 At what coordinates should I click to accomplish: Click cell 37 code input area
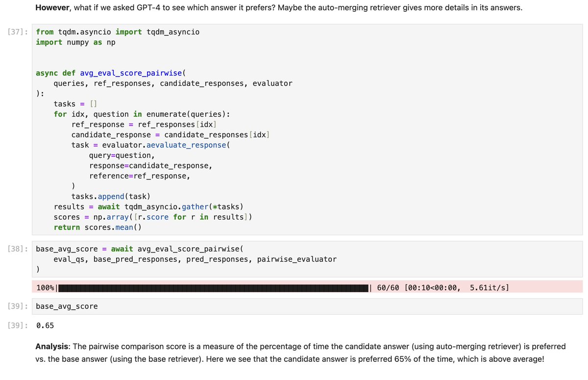pos(307,129)
